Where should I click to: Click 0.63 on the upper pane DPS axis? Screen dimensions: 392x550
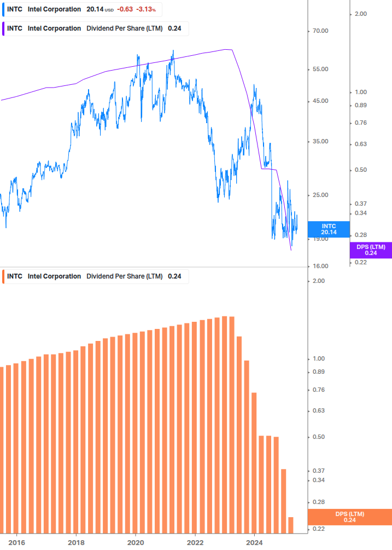[361, 144]
